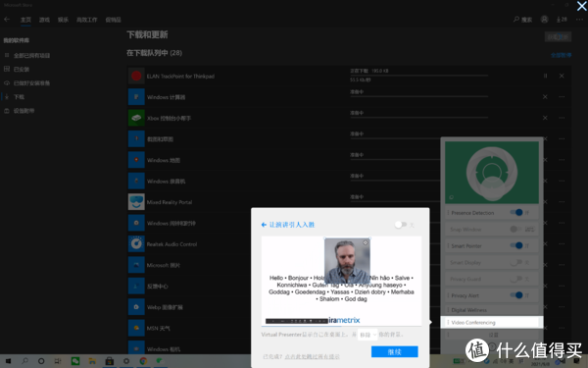
Task: Select 已安装 in the library sidebar
Action: [22, 69]
